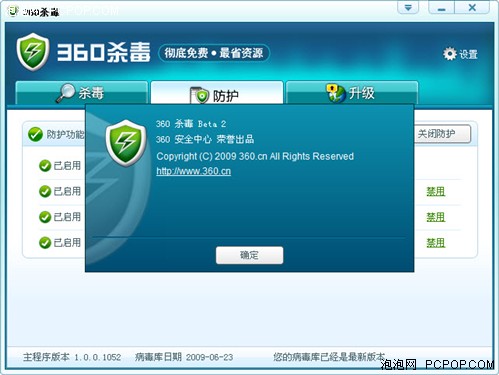Close the 360杀毒 window
The image size is (499, 375).
472,8
